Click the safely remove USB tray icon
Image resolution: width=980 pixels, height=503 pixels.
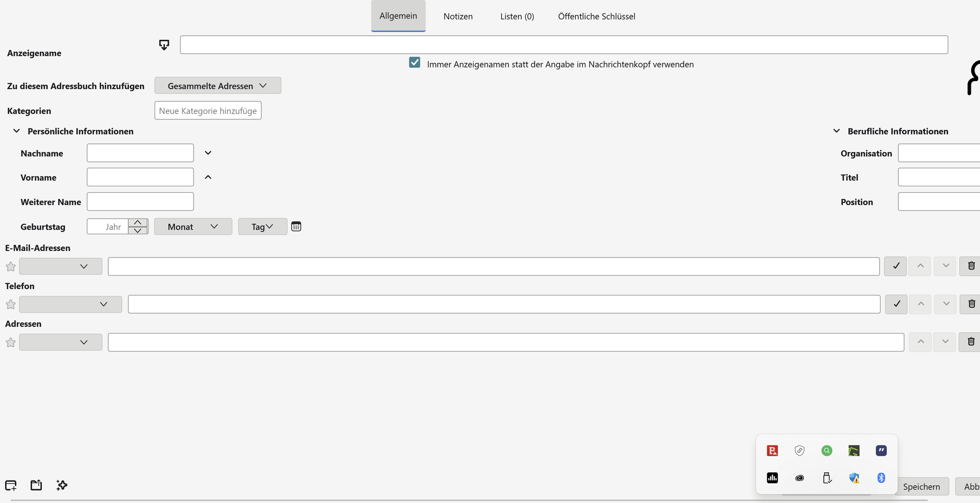coord(827,478)
